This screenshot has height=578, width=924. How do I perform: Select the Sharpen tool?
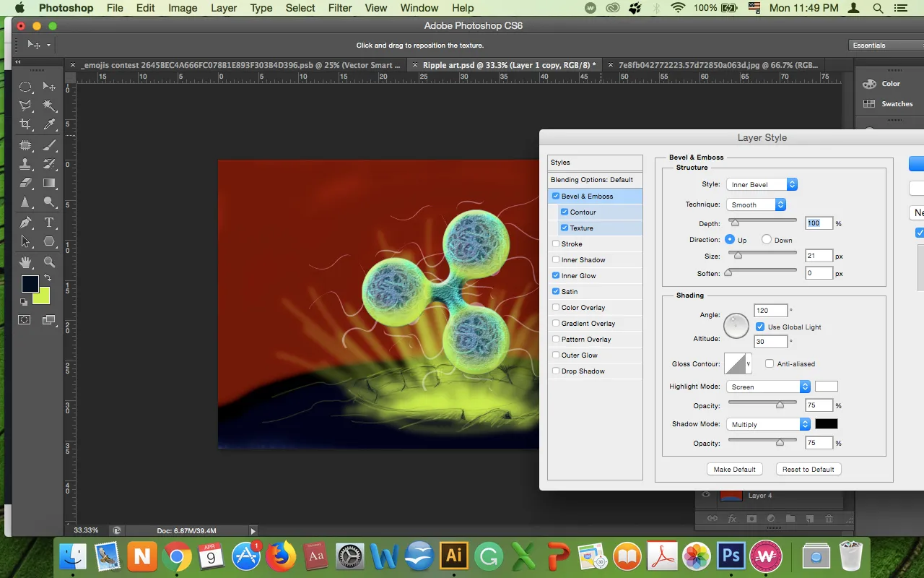[25, 203]
